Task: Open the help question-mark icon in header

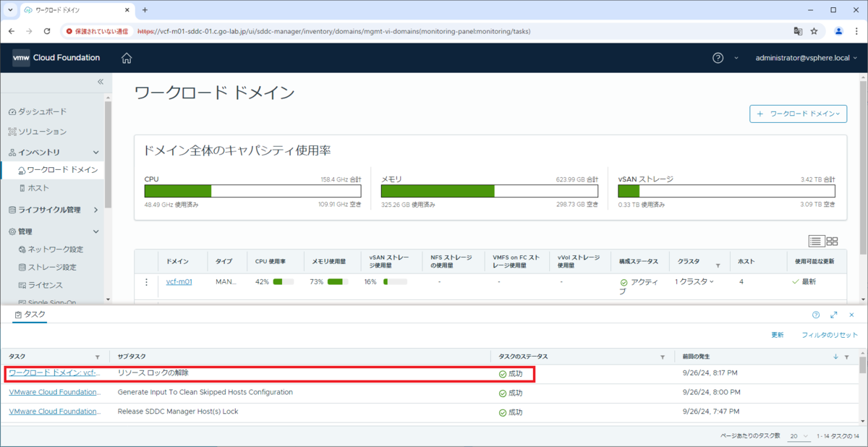Action: pos(718,58)
